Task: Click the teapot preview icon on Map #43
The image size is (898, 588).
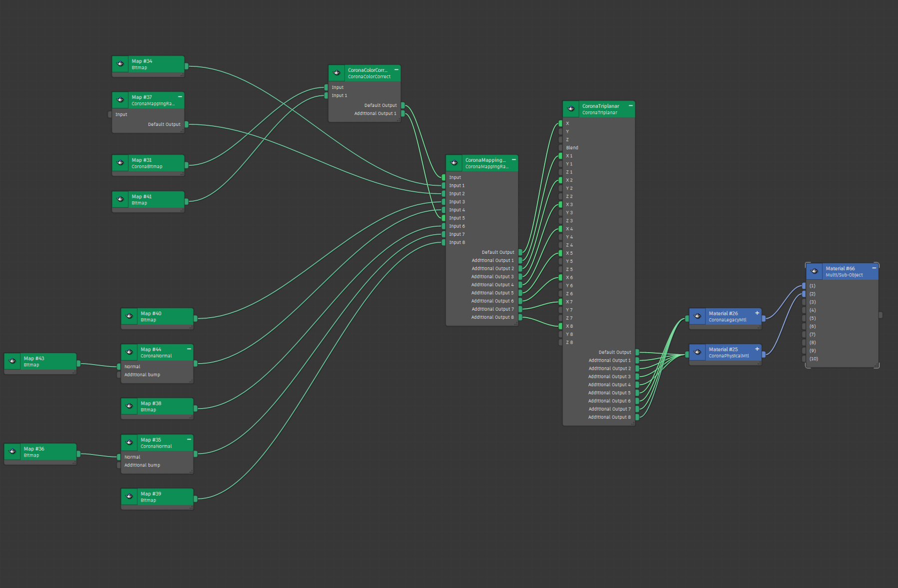Action: point(12,361)
